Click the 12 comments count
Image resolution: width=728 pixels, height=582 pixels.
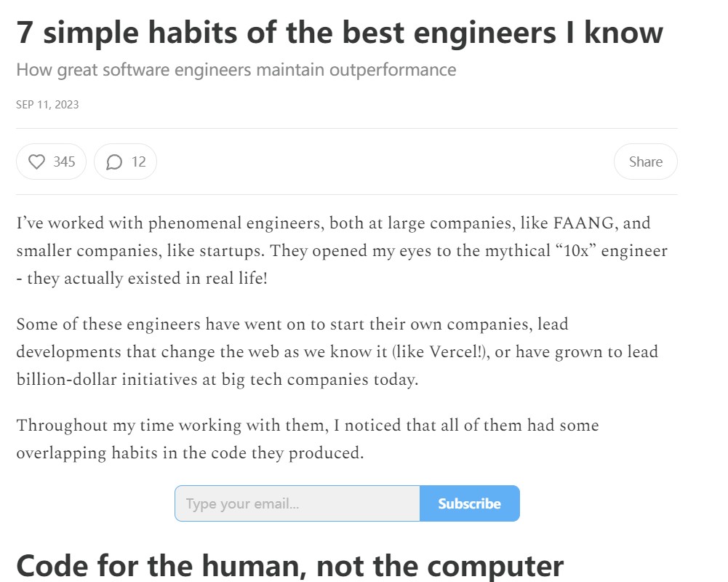tap(138, 162)
